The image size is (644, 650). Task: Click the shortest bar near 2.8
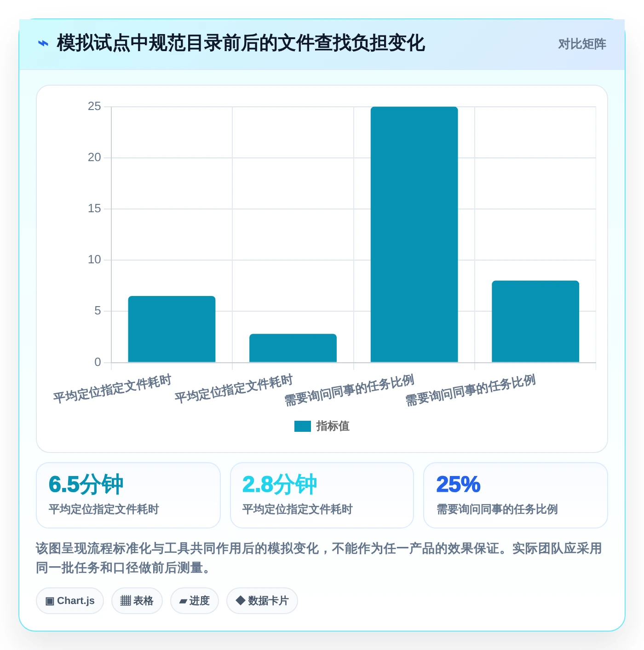click(x=293, y=348)
